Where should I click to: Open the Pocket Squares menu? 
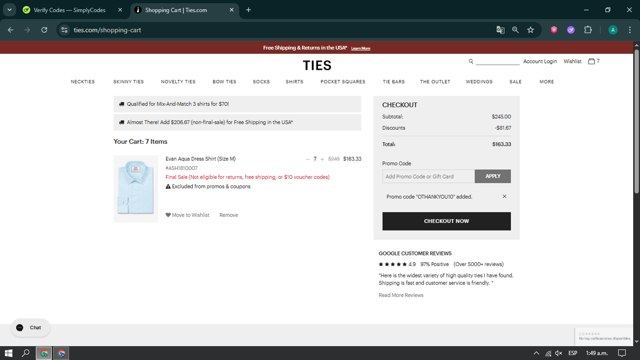pos(342,82)
